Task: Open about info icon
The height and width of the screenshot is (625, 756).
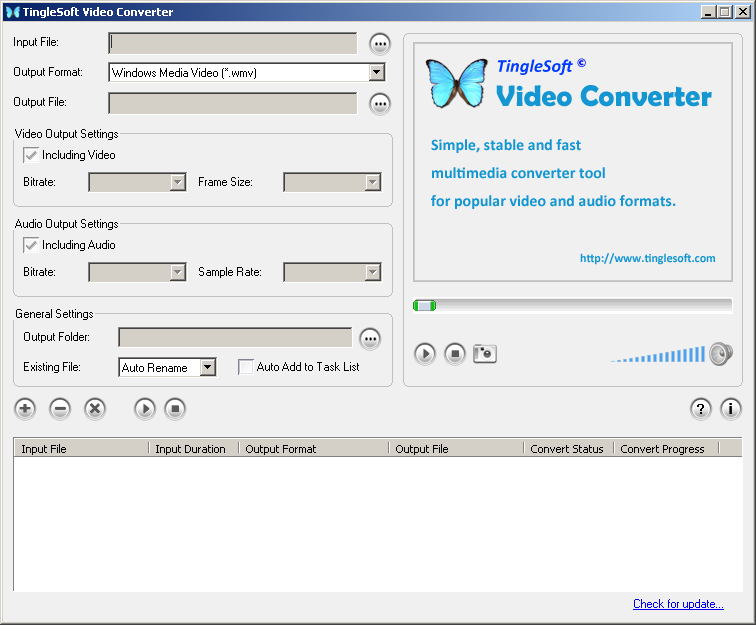Action: click(x=730, y=409)
